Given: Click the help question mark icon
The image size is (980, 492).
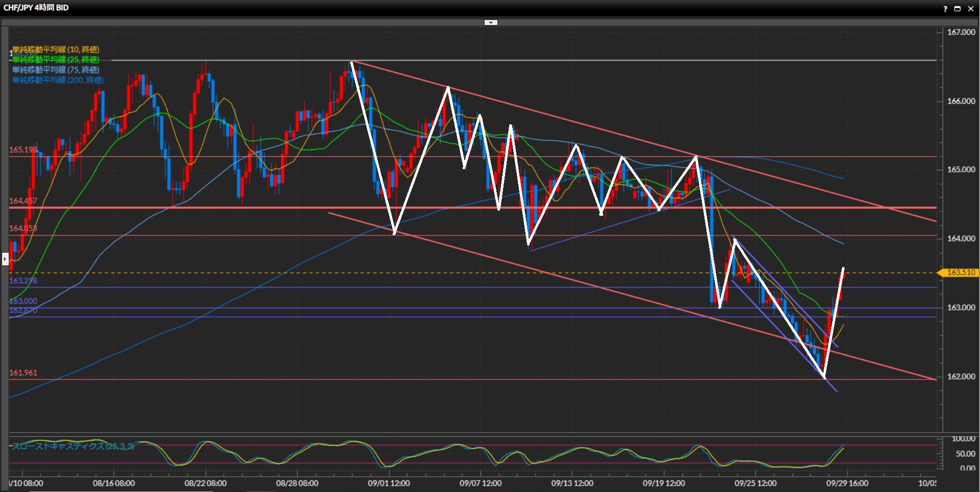Looking at the screenshot, I should (x=945, y=9).
